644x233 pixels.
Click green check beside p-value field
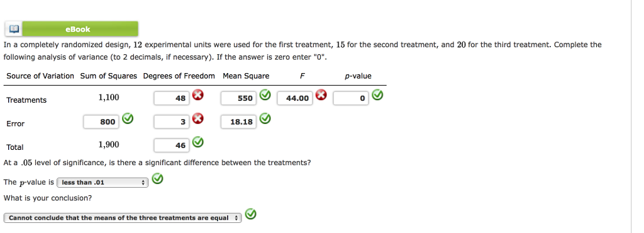377,95
